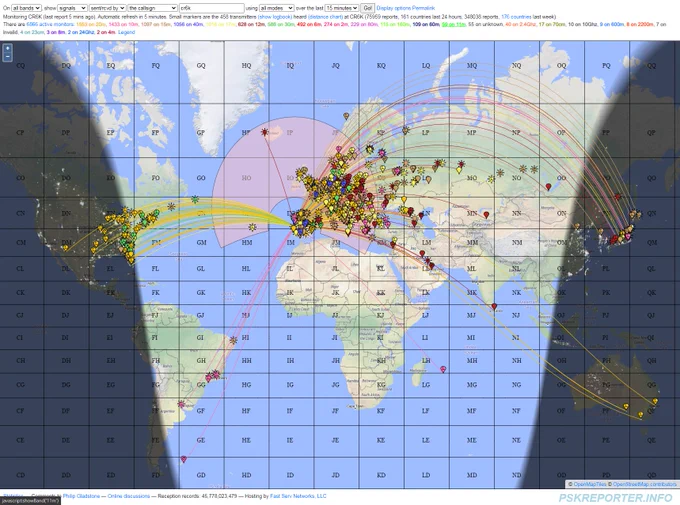
Task: Filter by '1097 on 15m' band link
Action: [x=156, y=24]
